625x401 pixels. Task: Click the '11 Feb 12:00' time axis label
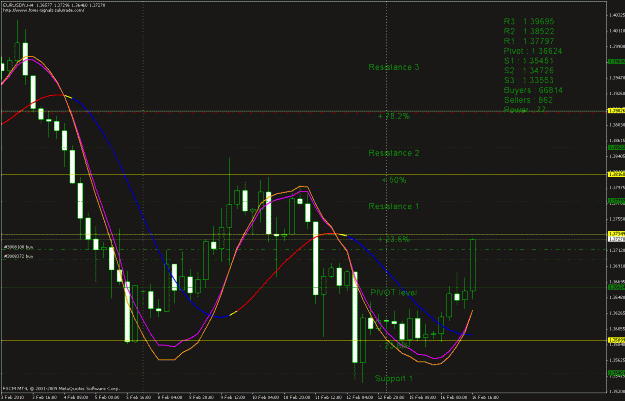pyautogui.click(x=328, y=397)
